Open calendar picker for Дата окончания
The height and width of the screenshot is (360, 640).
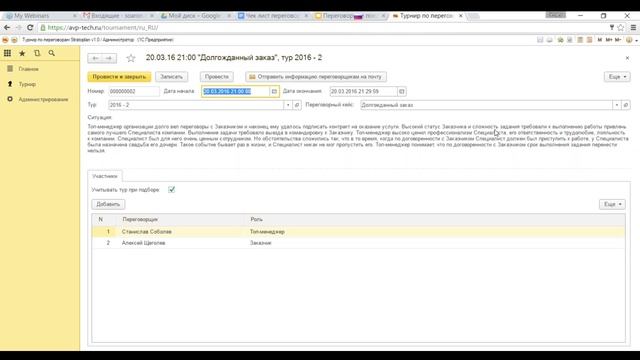pyautogui.click(x=402, y=91)
